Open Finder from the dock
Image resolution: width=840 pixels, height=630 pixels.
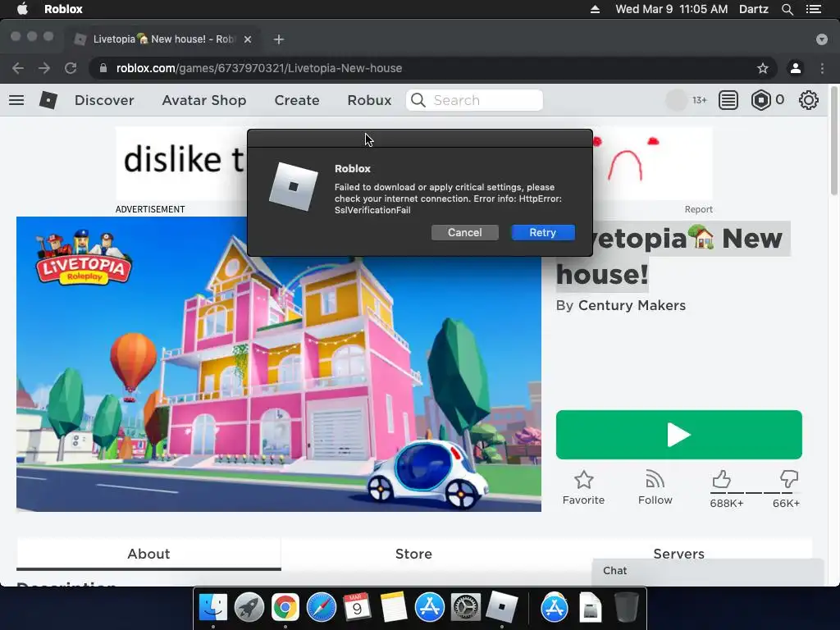(213, 608)
